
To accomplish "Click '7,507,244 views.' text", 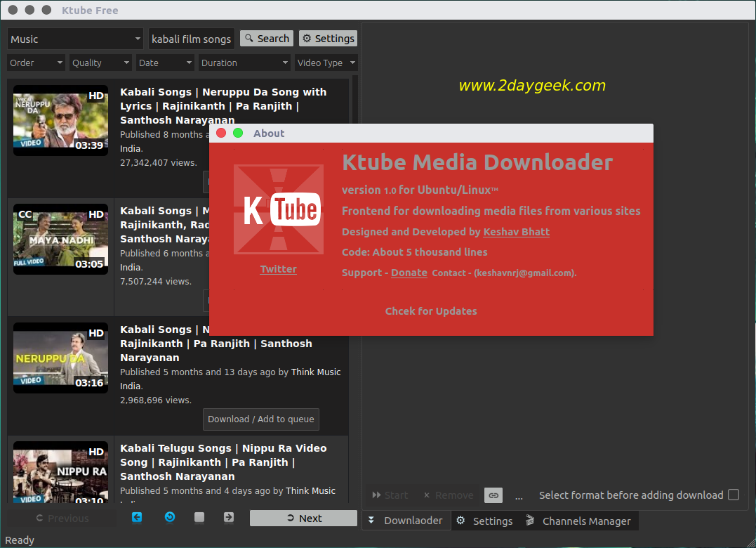I will pos(156,282).
